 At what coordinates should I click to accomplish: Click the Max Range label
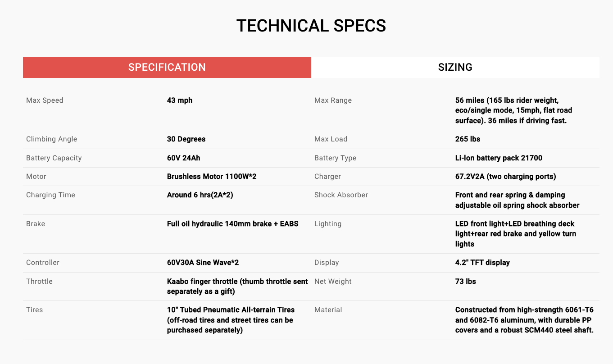pyautogui.click(x=333, y=100)
